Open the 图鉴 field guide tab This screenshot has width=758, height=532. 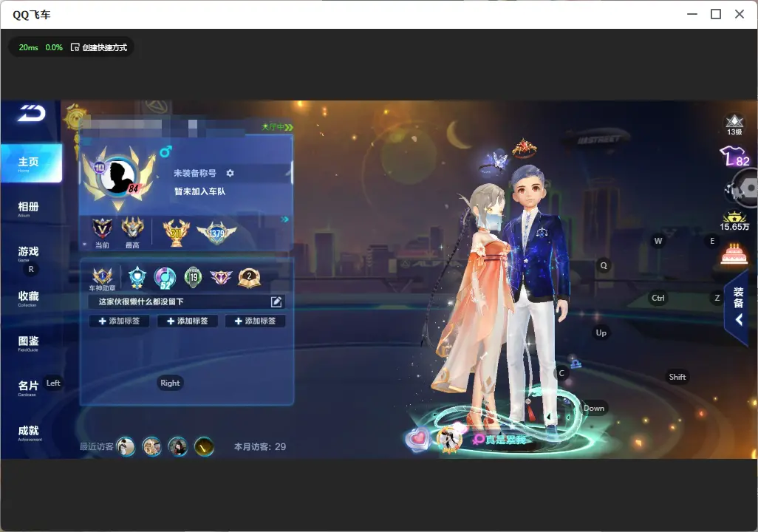pyautogui.click(x=29, y=343)
